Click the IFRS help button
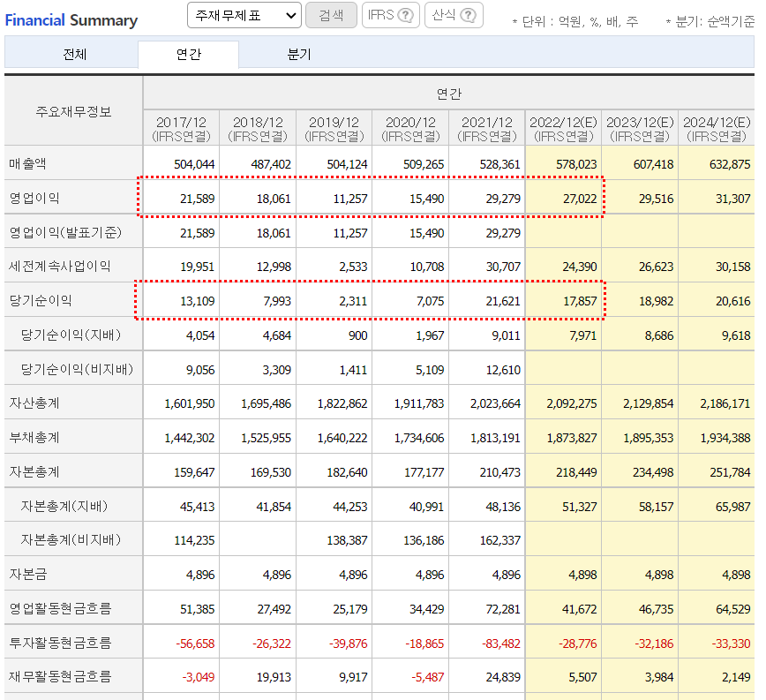The width and height of the screenshot is (766, 700). point(391,16)
